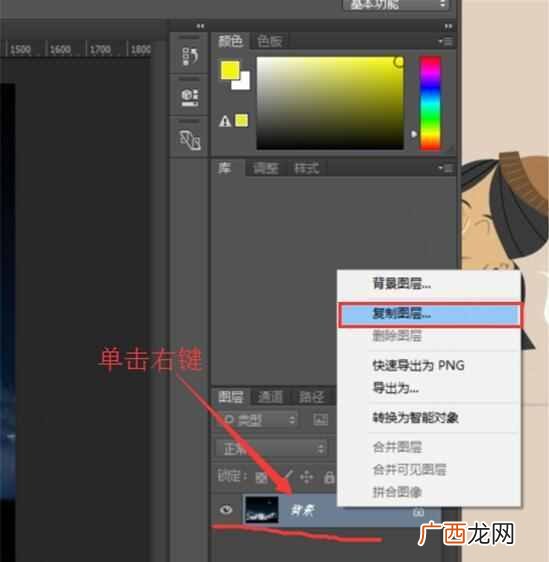Screen dimensions: 549x562
Task: Click the 背景 layer name
Action: click(302, 510)
